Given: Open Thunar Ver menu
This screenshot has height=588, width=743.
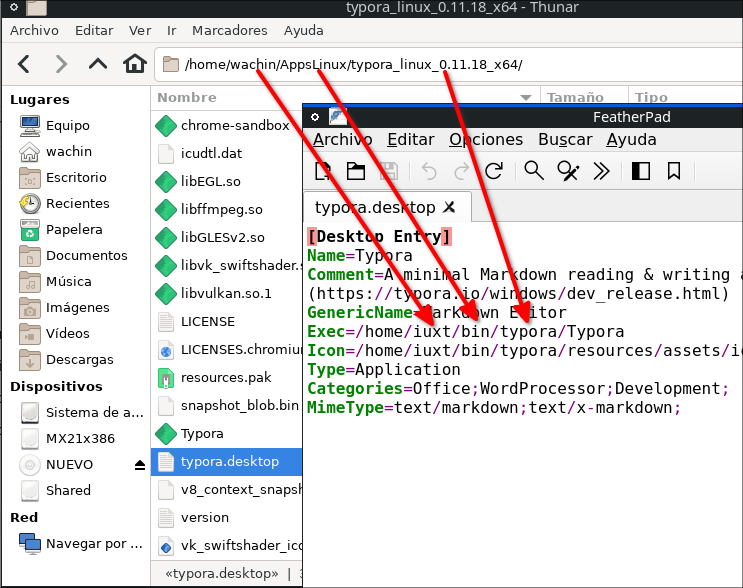Looking at the screenshot, I should coord(140,31).
